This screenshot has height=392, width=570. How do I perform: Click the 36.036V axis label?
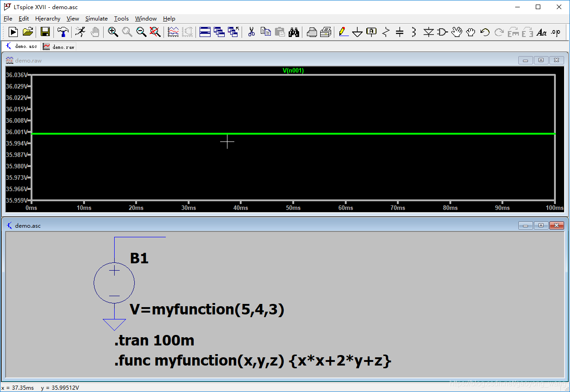pyautogui.click(x=16, y=75)
